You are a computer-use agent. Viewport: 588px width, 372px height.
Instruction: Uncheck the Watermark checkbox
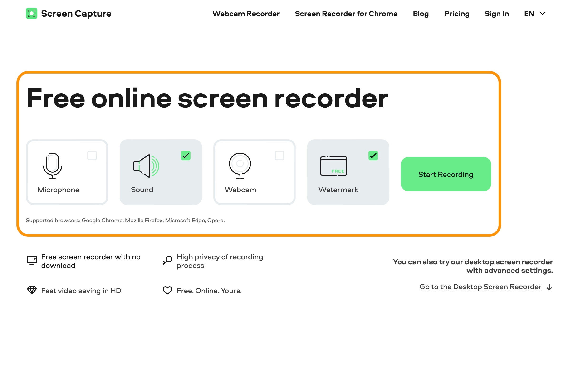tap(373, 156)
